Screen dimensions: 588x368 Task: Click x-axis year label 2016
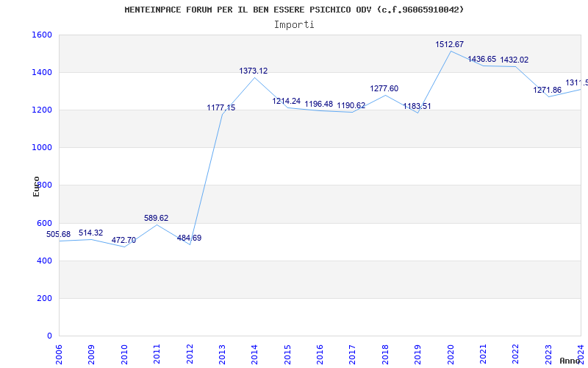320,354
